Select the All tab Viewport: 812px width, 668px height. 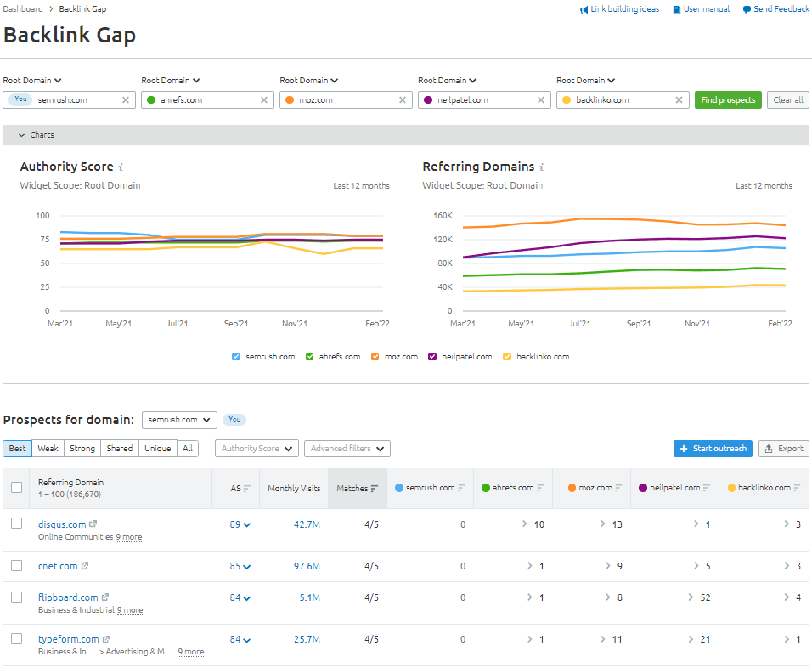(188, 448)
